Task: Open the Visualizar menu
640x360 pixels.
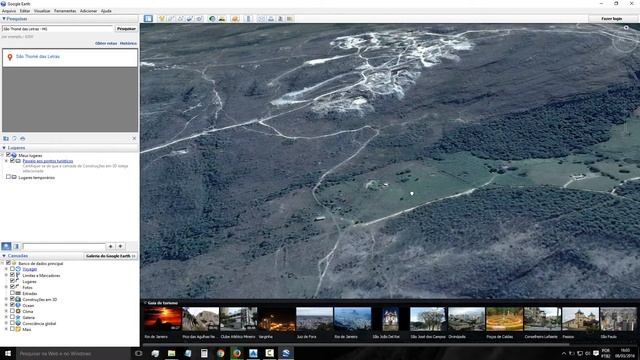Action: pos(42,11)
